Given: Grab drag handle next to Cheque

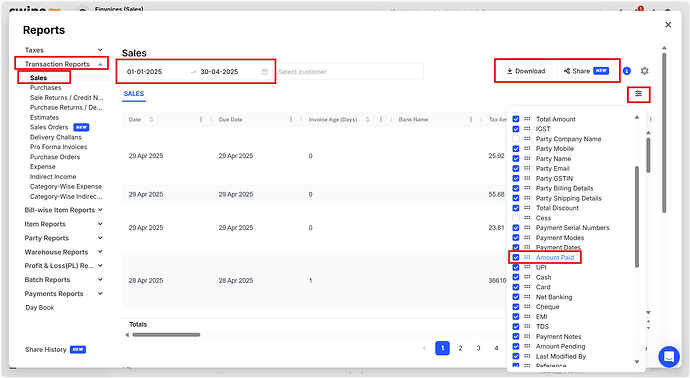Looking at the screenshot, I should pos(527,307).
